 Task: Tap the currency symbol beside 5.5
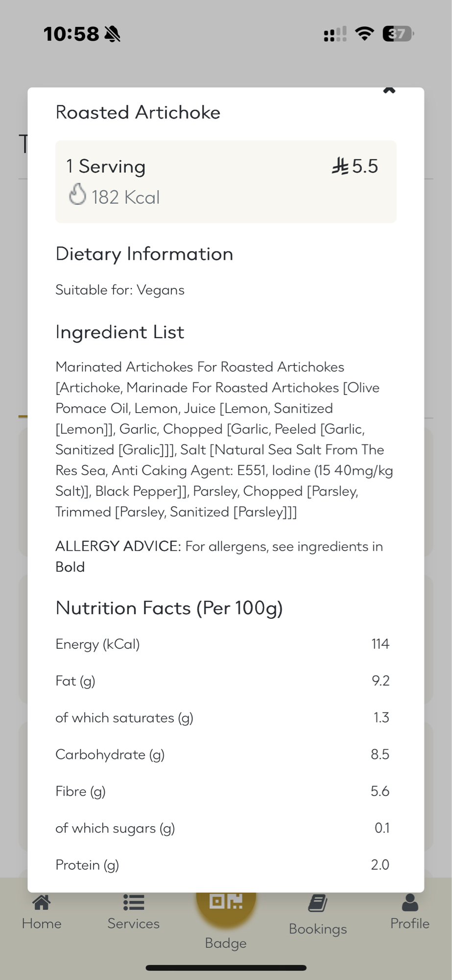tap(340, 167)
